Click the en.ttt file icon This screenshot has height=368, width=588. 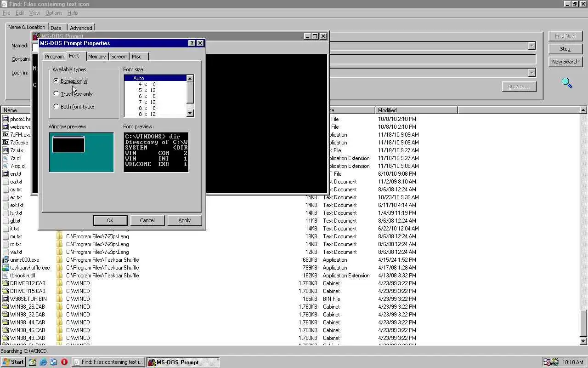point(6,174)
